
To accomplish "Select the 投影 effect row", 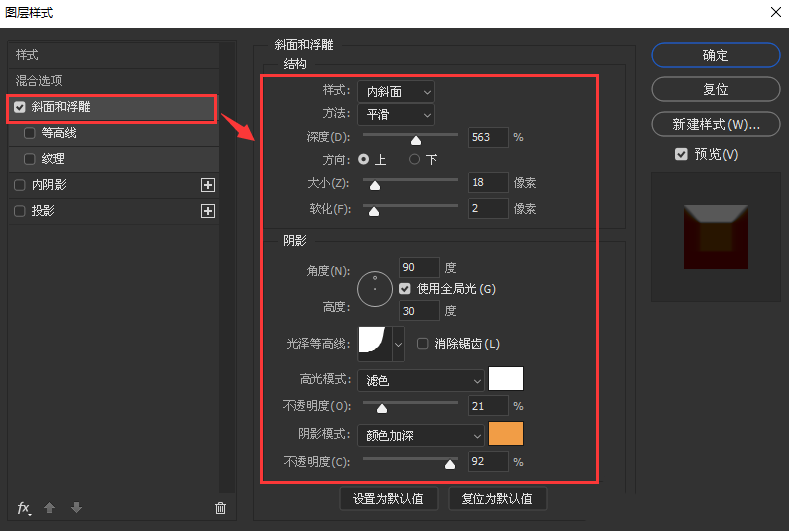I will (114, 211).
